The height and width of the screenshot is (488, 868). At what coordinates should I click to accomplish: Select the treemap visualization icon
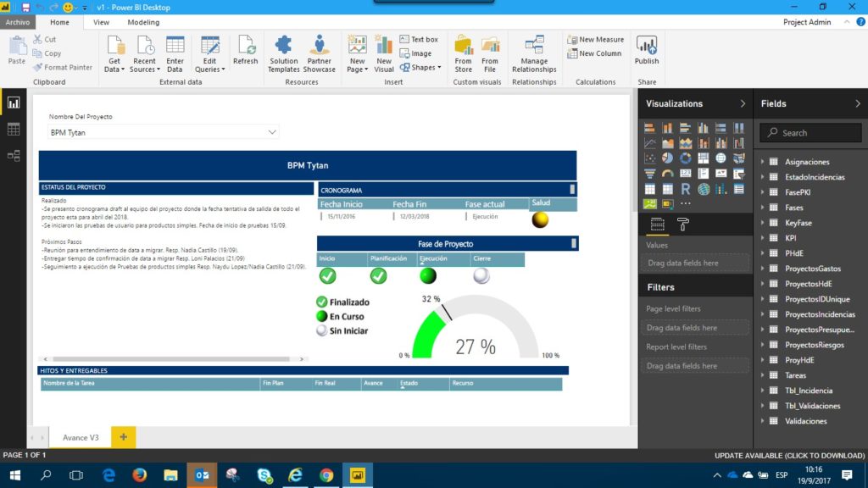click(x=704, y=158)
